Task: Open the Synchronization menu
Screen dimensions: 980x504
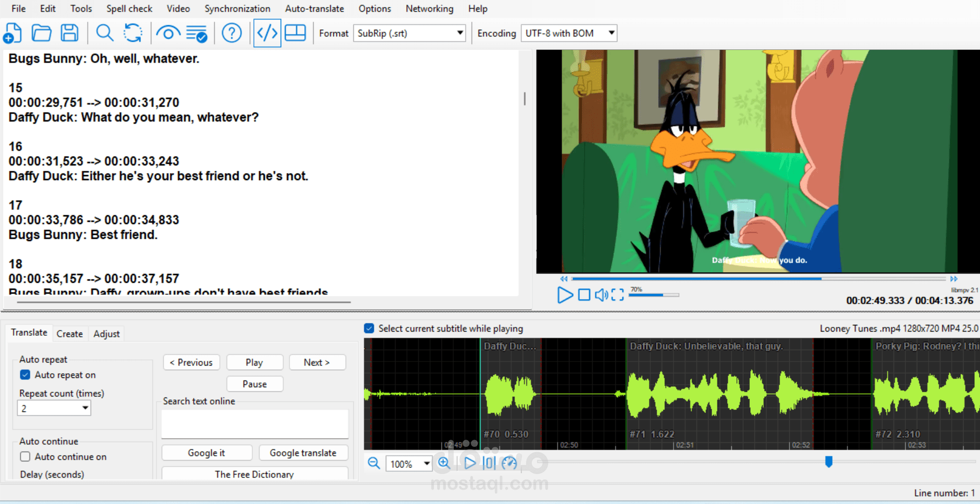Action: click(x=237, y=9)
